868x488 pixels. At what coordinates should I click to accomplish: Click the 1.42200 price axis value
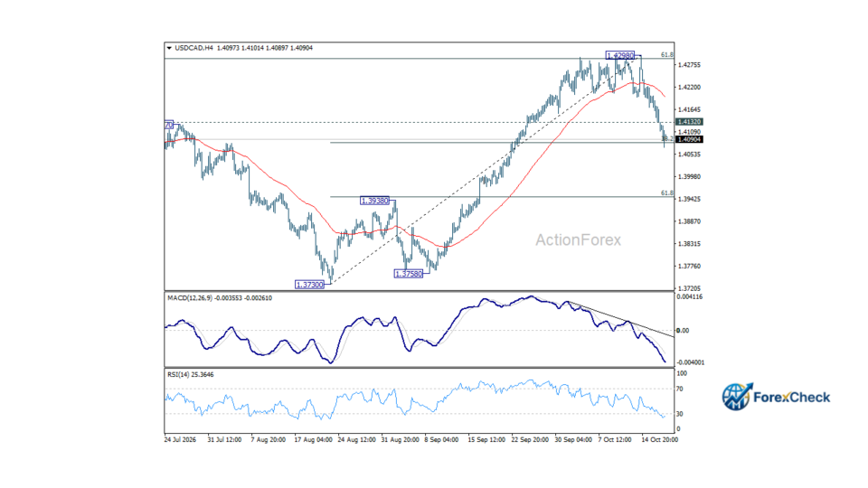pyautogui.click(x=689, y=88)
